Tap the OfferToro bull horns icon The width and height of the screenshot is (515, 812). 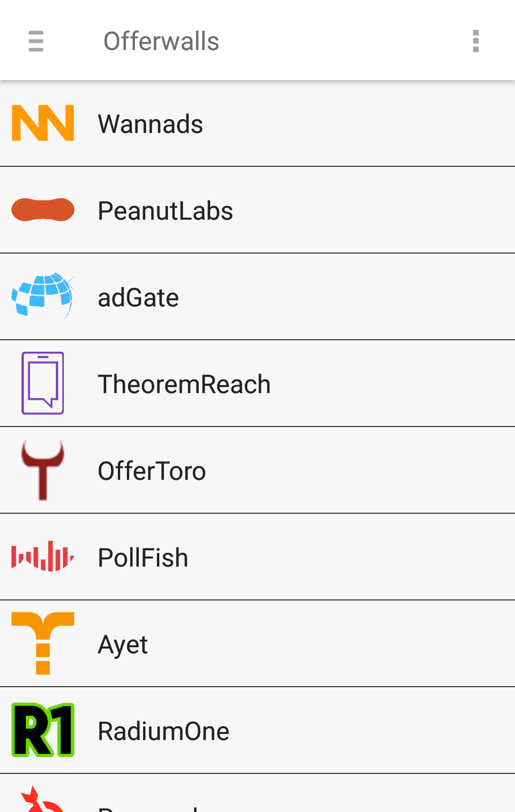coord(43,470)
